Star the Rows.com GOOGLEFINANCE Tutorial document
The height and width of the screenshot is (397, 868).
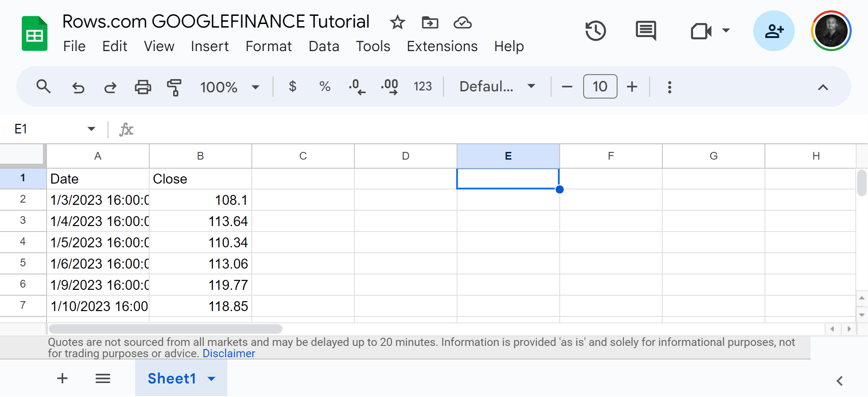[397, 22]
